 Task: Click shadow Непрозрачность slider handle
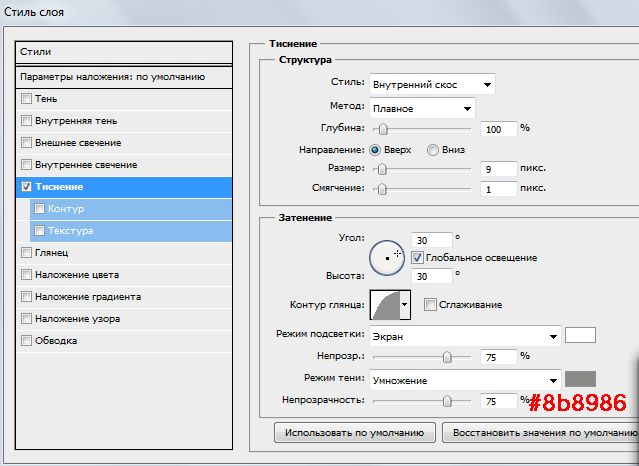(447, 401)
